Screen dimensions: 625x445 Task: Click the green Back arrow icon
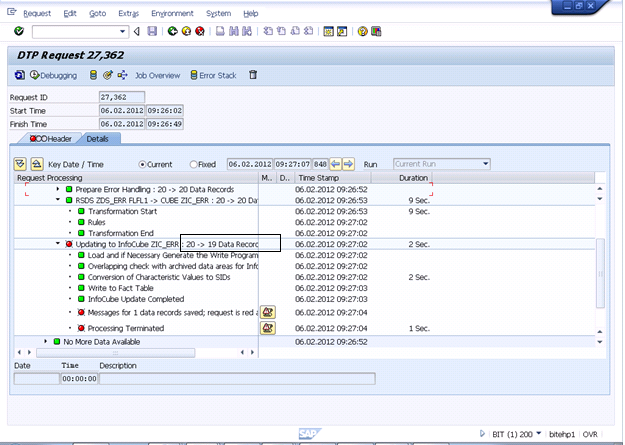tap(172, 31)
